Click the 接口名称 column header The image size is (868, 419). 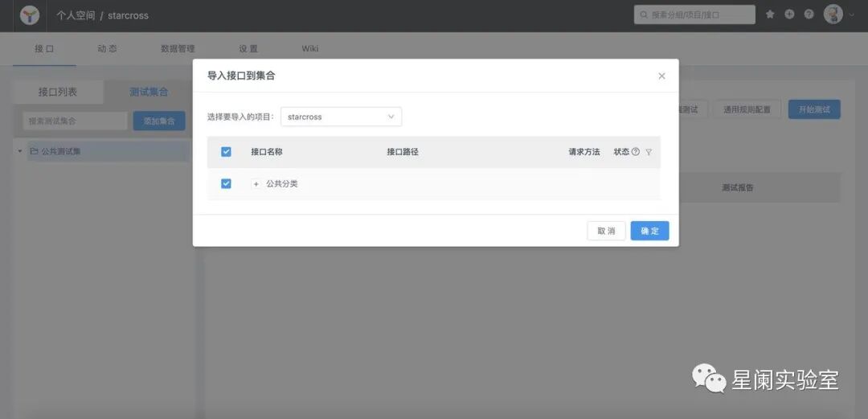click(x=266, y=152)
